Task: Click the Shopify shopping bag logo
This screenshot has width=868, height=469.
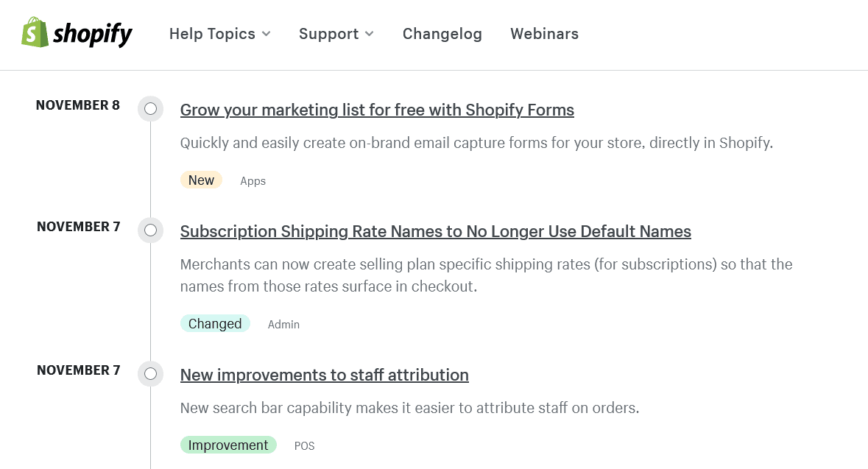Action: (35, 33)
